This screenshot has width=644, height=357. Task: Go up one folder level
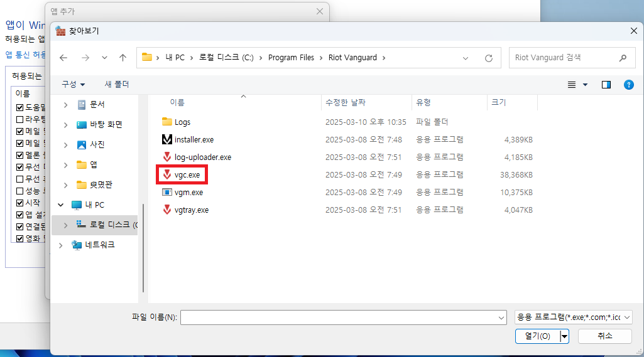coord(123,58)
